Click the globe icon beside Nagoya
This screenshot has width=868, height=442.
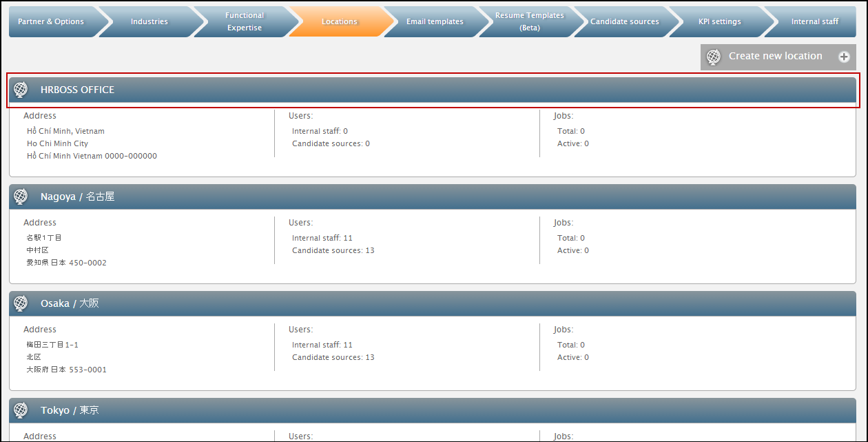click(21, 197)
